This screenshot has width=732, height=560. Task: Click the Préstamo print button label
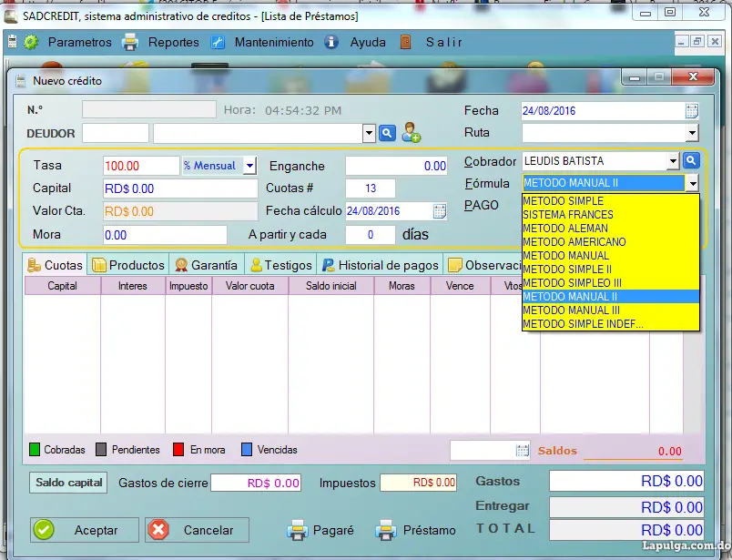pos(430,531)
